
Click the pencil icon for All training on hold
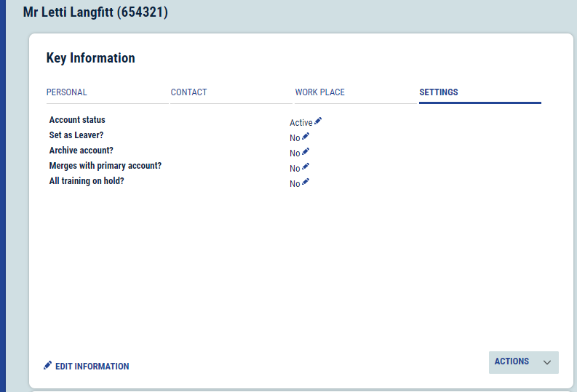click(x=306, y=183)
